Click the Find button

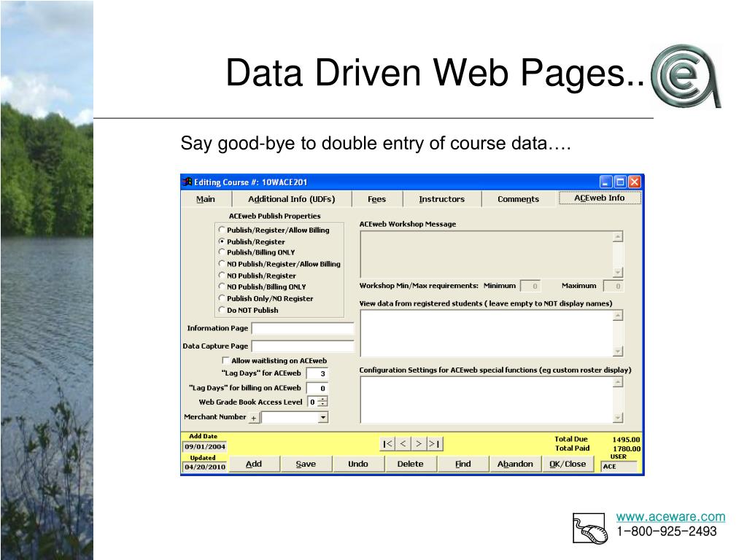point(463,464)
